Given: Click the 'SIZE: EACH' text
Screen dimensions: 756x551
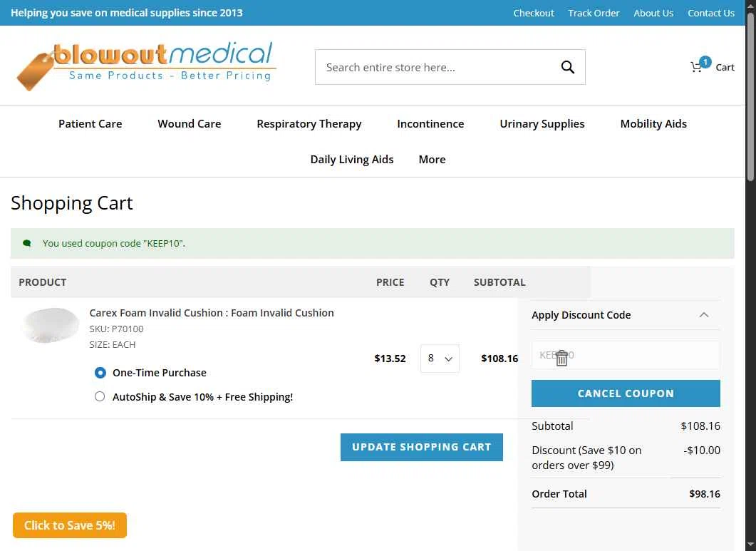Looking at the screenshot, I should tap(113, 344).
